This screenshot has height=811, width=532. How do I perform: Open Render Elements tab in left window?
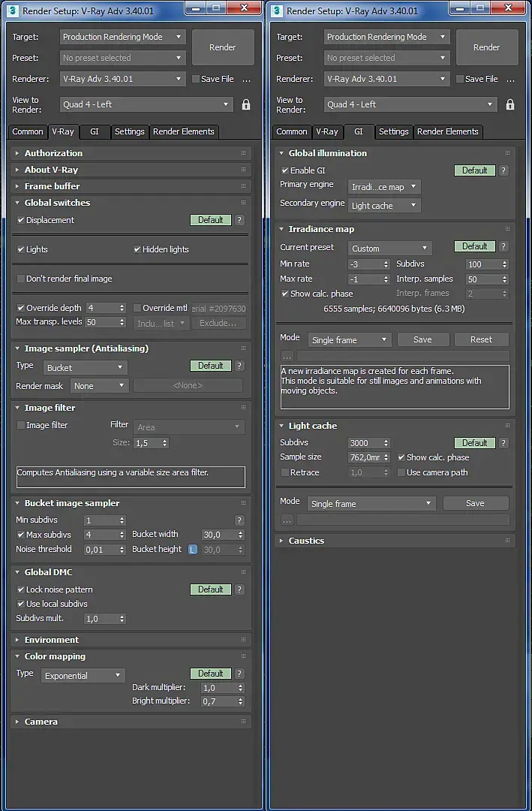pyautogui.click(x=184, y=131)
